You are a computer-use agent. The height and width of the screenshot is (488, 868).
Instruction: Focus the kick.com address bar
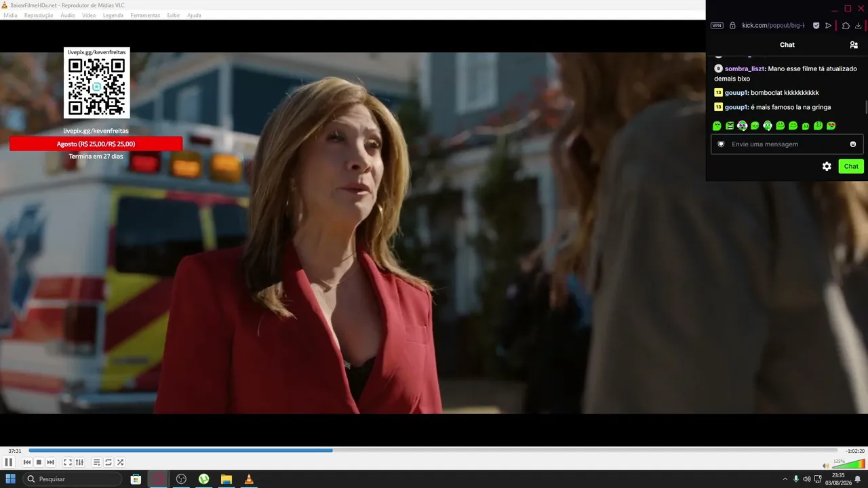coord(773,26)
